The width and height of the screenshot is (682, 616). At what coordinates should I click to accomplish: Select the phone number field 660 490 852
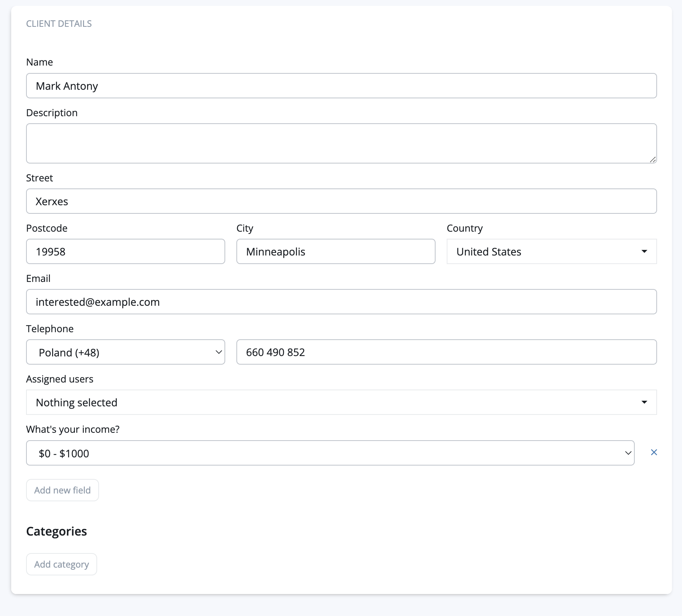(x=446, y=352)
